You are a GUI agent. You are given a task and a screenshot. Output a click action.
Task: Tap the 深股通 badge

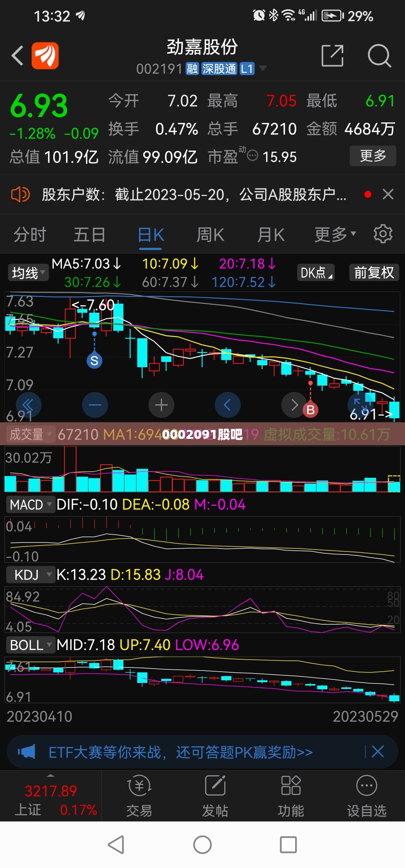219,69
